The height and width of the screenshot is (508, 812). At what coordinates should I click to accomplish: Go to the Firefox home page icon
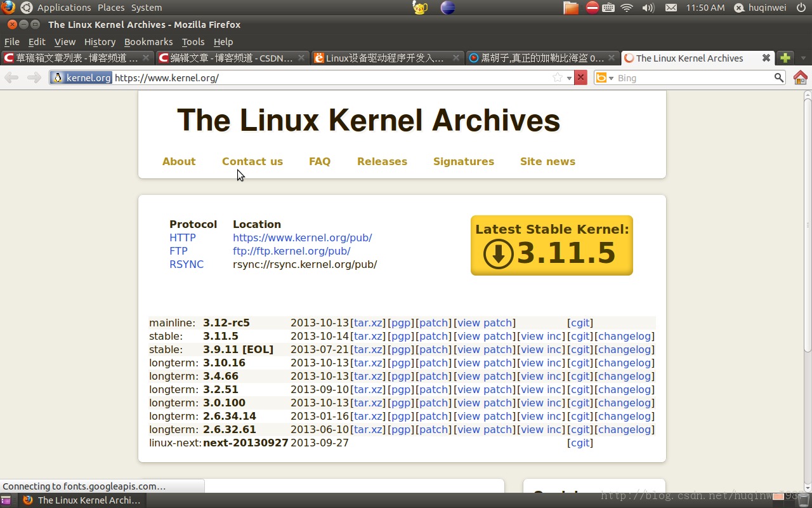[801, 77]
